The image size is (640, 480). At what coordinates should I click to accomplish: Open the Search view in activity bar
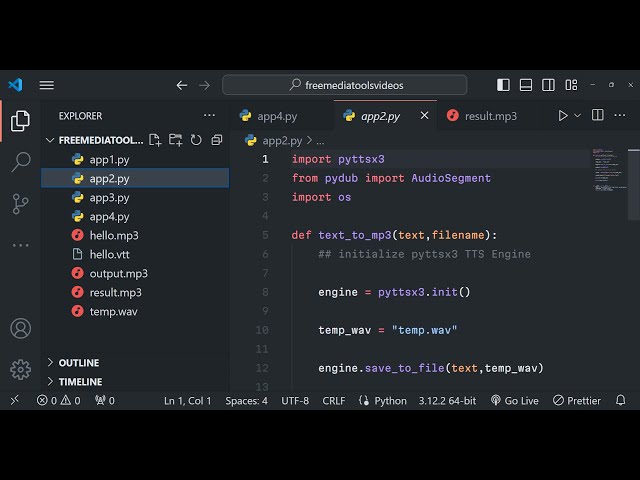coord(20,162)
